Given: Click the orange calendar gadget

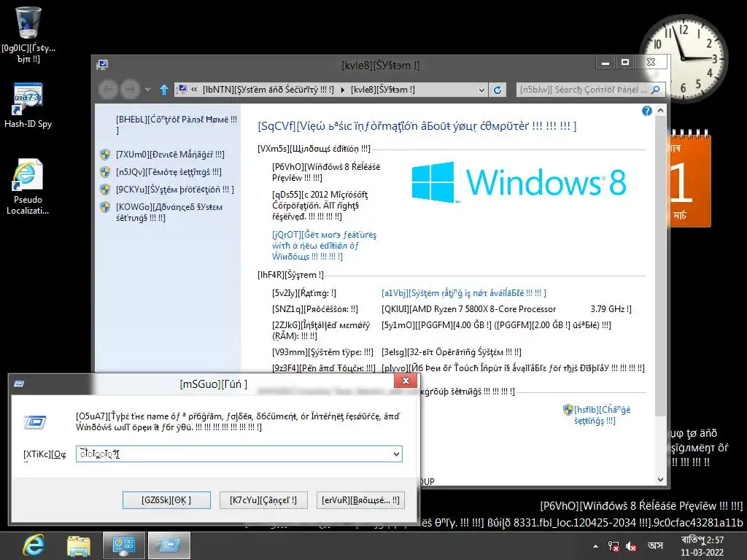Looking at the screenshot, I should (x=691, y=179).
